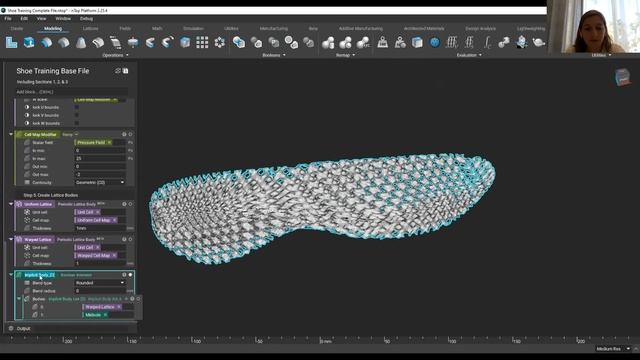The image size is (640, 360).
Task: Select the three-by-three grid pattern icon
Action: [202, 42]
